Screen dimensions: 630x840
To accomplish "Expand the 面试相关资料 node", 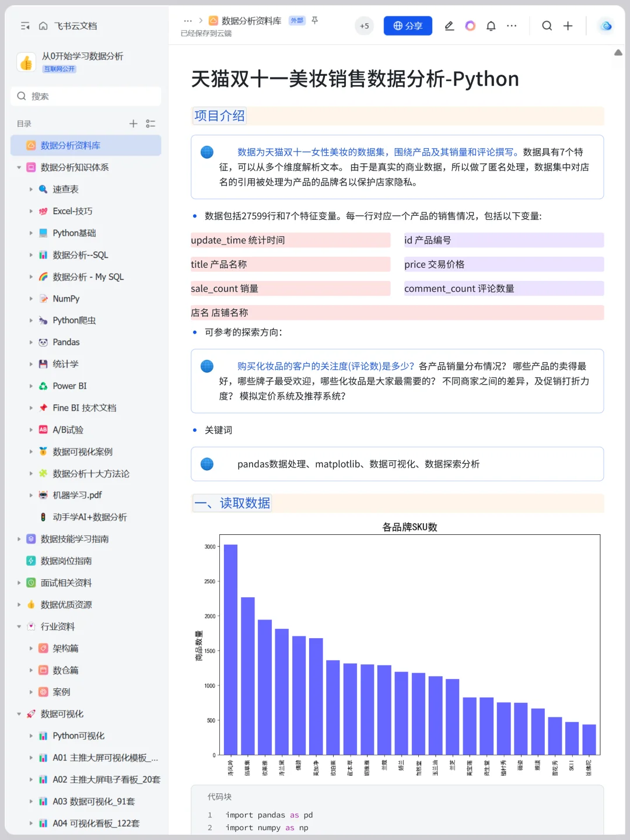I will pyautogui.click(x=19, y=583).
